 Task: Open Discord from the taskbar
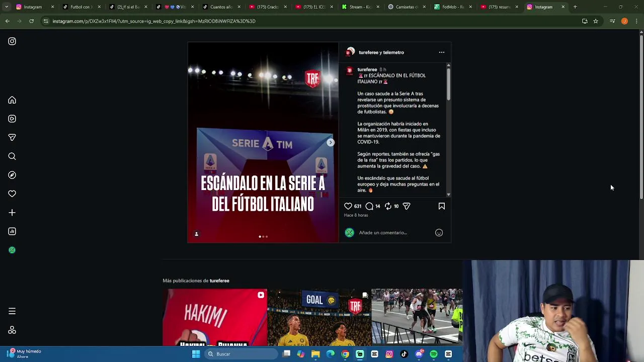click(419, 354)
